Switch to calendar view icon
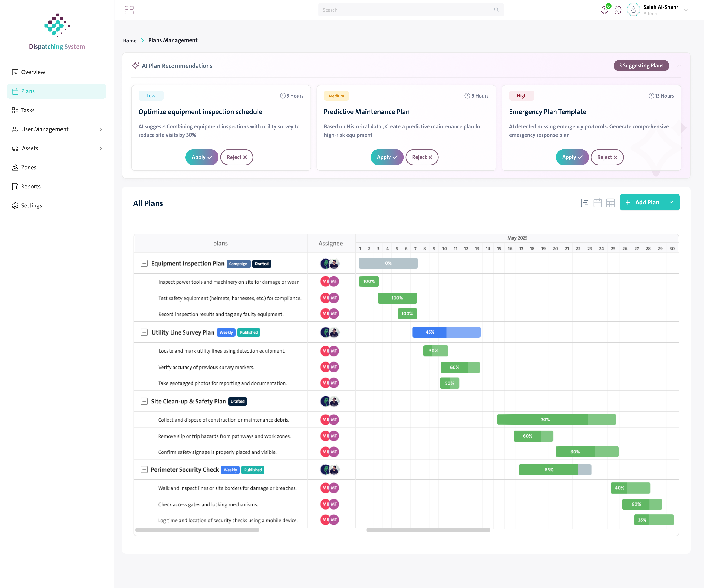 tap(598, 203)
